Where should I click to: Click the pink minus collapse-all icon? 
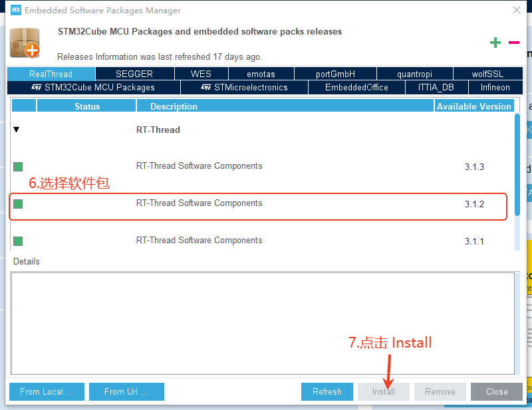(x=513, y=43)
